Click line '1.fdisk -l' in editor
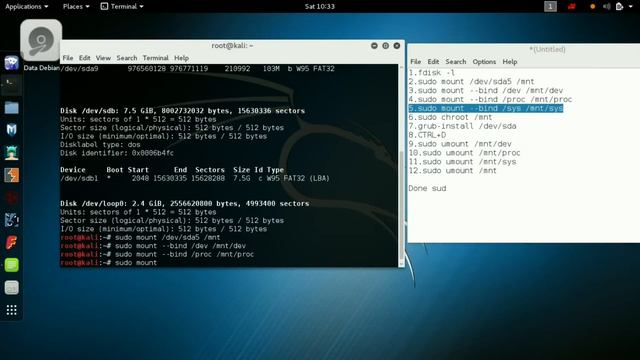This screenshot has width=640, height=360. tap(431, 73)
